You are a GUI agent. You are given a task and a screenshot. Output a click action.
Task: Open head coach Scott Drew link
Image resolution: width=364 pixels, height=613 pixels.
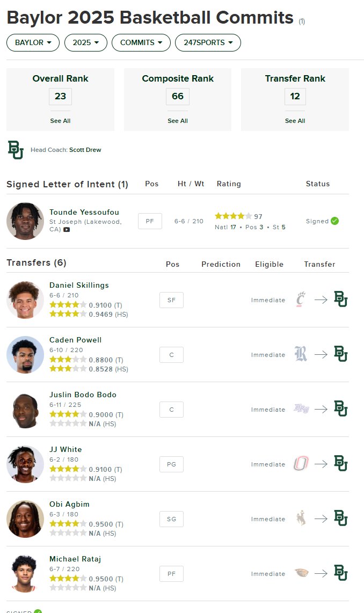(85, 150)
